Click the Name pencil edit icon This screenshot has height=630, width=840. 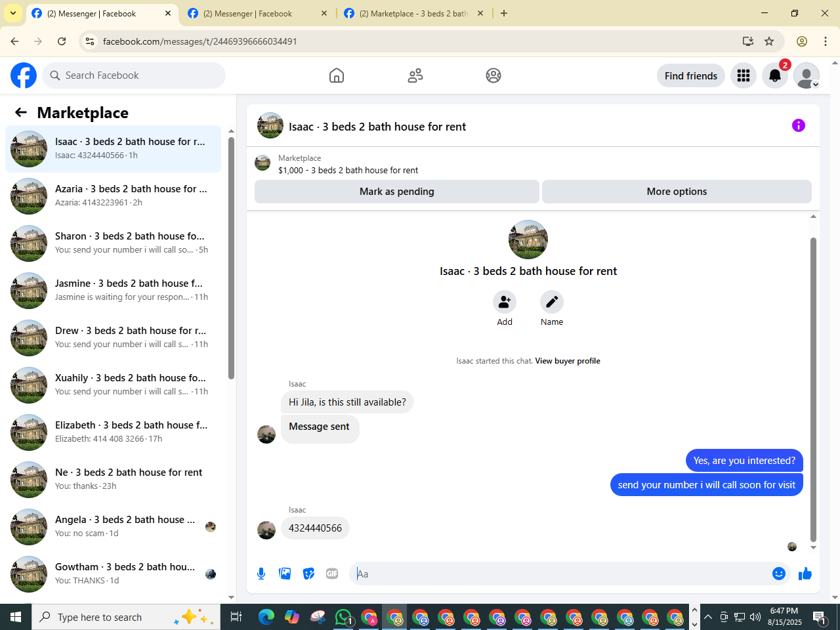[552, 302]
